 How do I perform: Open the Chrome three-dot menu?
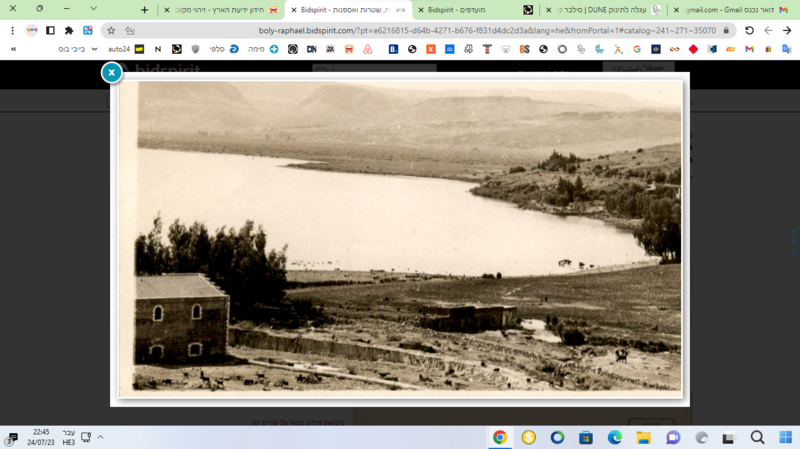point(13,31)
